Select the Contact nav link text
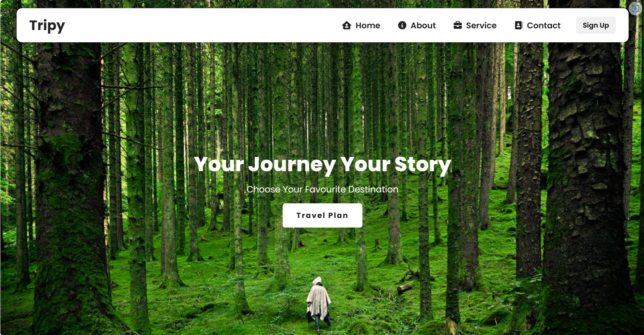644x335 pixels. 543,26
